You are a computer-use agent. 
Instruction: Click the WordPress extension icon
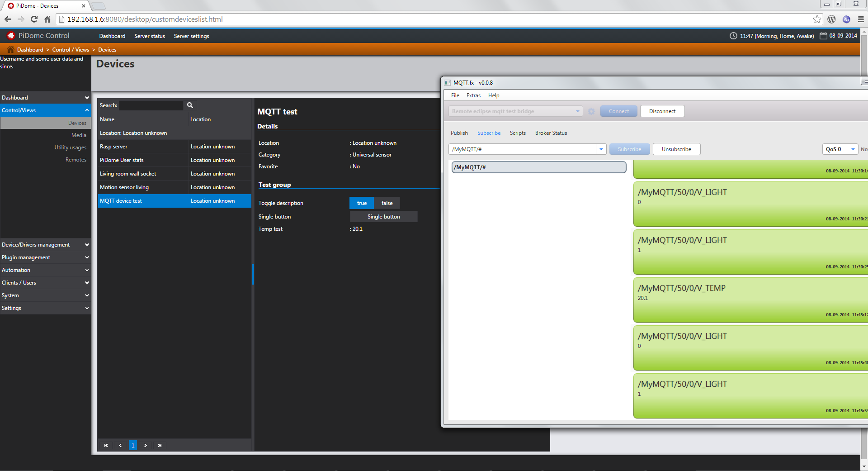tap(831, 19)
